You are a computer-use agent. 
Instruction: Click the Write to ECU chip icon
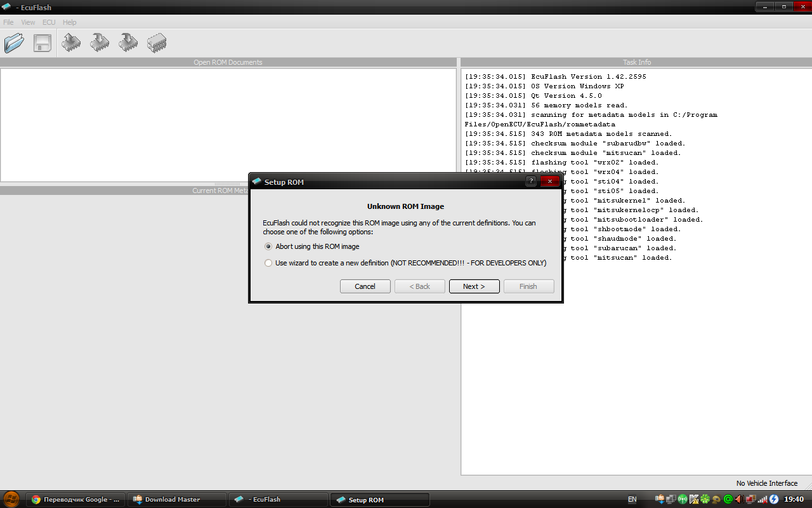pos(100,43)
